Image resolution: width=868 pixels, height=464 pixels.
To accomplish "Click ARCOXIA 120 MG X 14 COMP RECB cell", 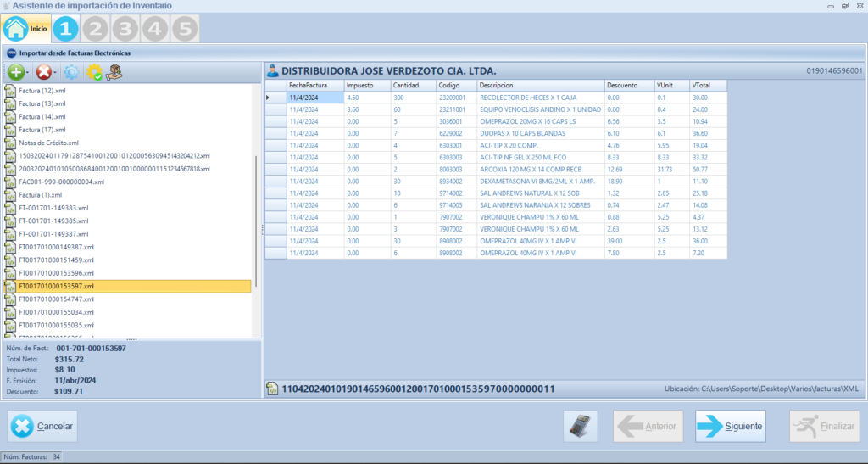I will tap(540, 170).
